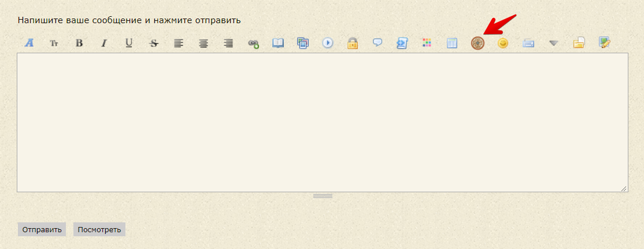Click the Посмотреть preview button
This screenshot has height=249, width=644.
tap(99, 230)
